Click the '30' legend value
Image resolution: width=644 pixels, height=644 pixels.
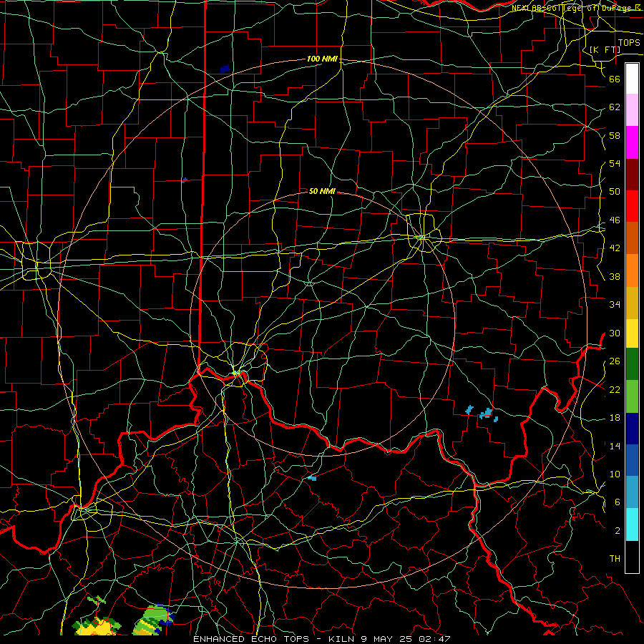(615, 333)
